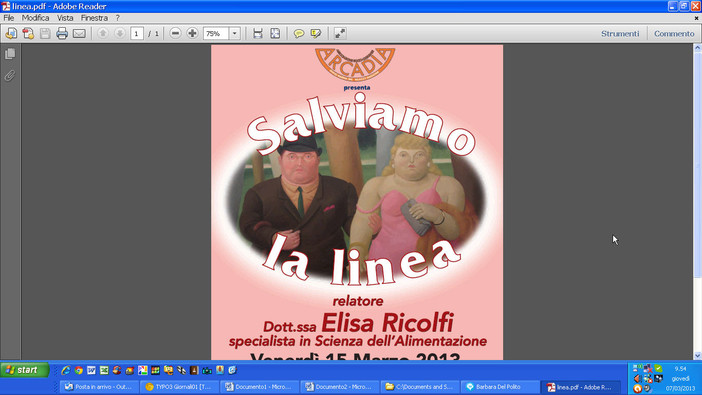Launch the camera icon in quick launch
Viewport: 702px width, 395px height.
point(207,370)
